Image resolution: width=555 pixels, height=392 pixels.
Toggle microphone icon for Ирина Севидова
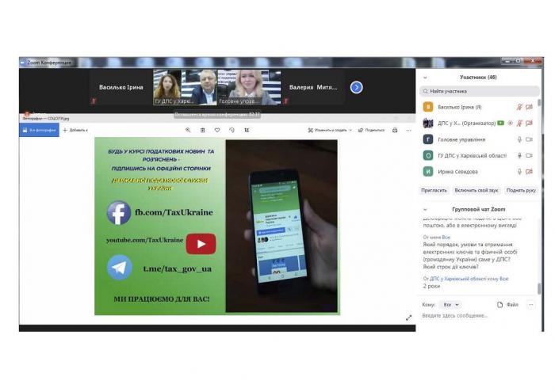(520, 172)
